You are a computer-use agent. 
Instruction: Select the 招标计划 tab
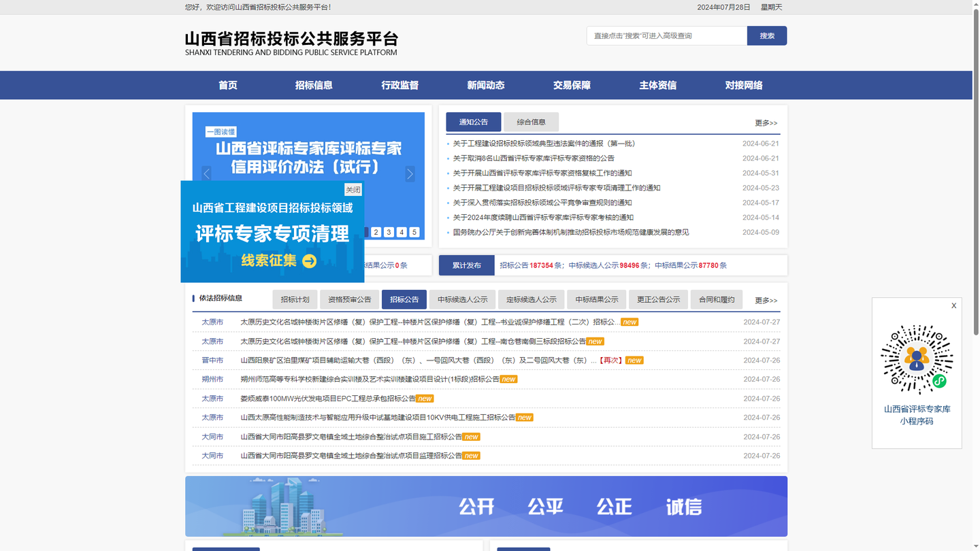pyautogui.click(x=295, y=299)
